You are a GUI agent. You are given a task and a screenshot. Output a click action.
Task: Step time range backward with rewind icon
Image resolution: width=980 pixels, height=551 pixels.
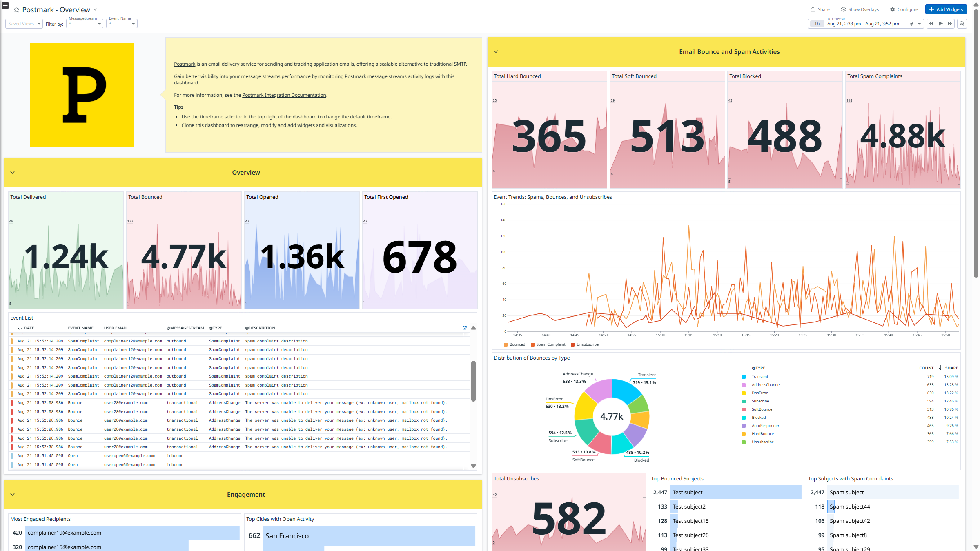pos(931,24)
